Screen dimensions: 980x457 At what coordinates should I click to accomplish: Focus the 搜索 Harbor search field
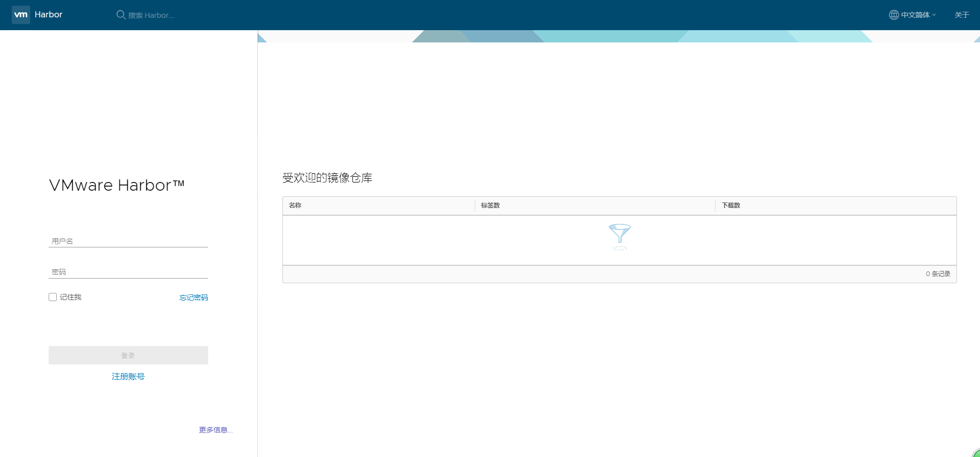(x=151, y=15)
